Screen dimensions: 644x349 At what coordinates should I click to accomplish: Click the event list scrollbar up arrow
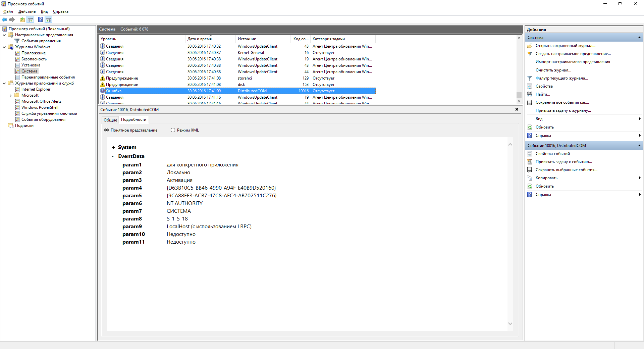click(519, 38)
